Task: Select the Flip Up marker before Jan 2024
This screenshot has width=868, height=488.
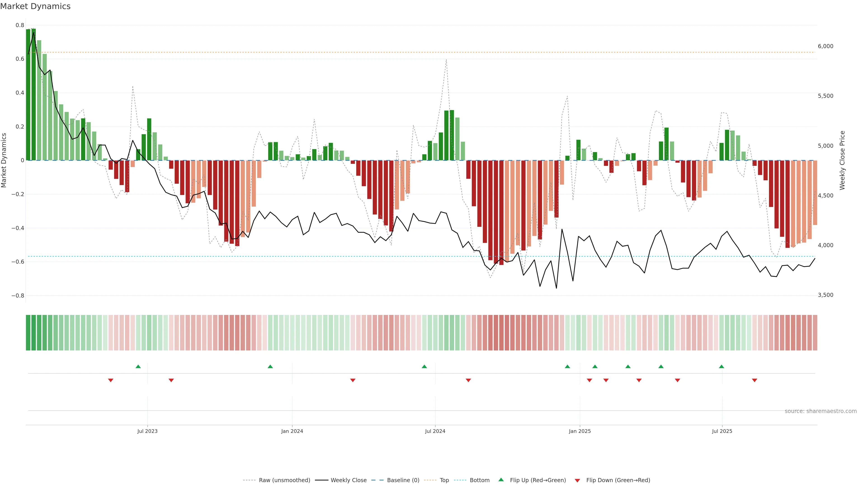Action: tap(270, 366)
